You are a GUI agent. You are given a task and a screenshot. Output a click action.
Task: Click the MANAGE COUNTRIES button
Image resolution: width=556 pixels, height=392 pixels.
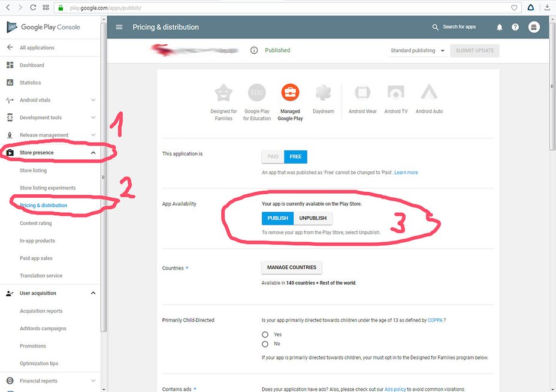tap(291, 267)
